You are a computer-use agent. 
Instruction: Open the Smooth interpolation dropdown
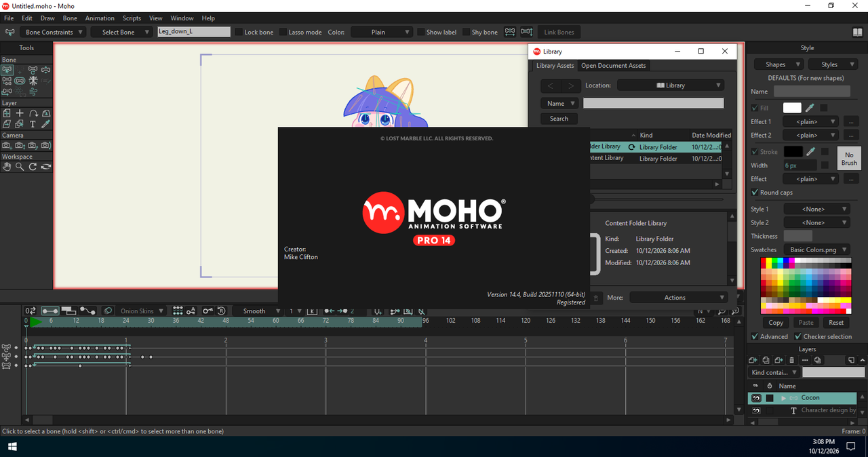(x=260, y=311)
